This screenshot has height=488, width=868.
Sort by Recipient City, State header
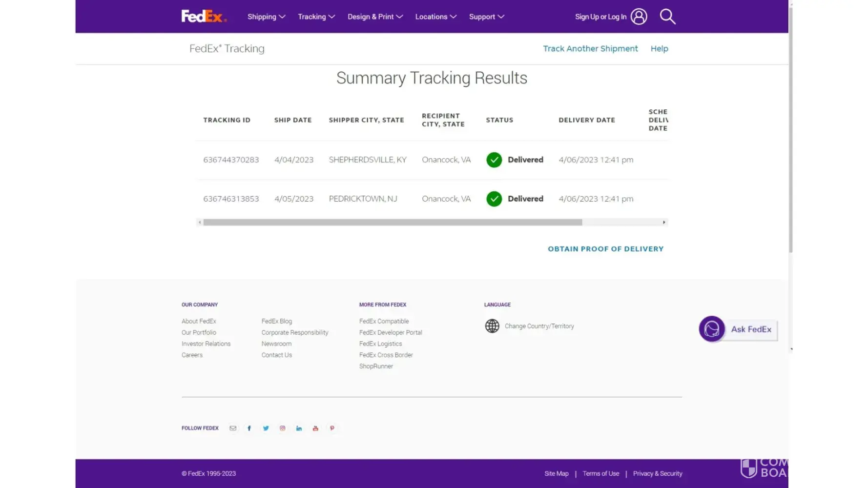click(443, 120)
